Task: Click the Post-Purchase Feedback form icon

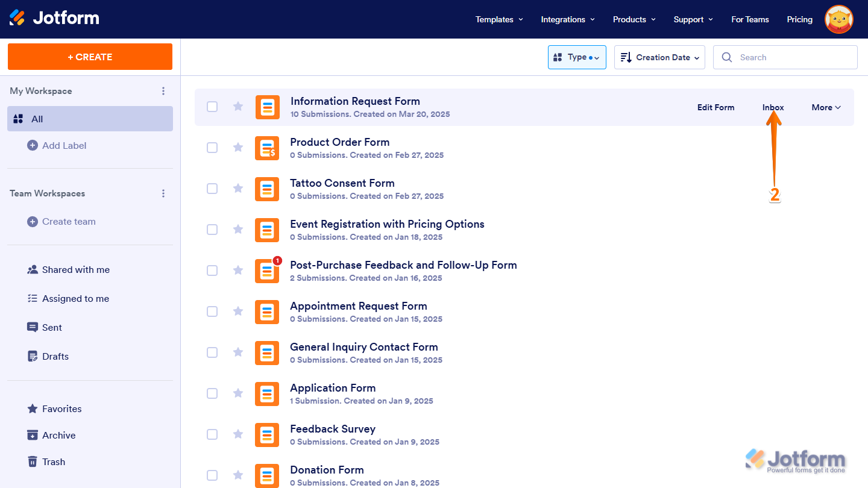Action: click(x=267, y=271)
